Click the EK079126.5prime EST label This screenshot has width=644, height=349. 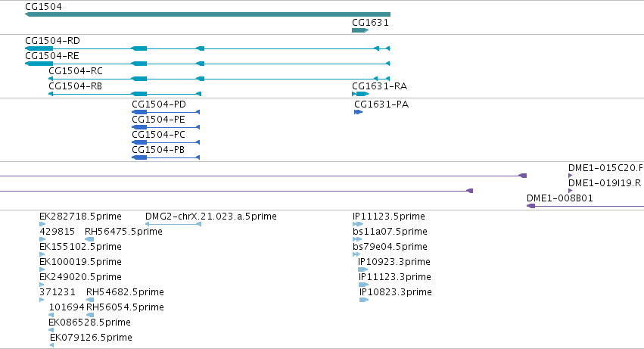91,338
